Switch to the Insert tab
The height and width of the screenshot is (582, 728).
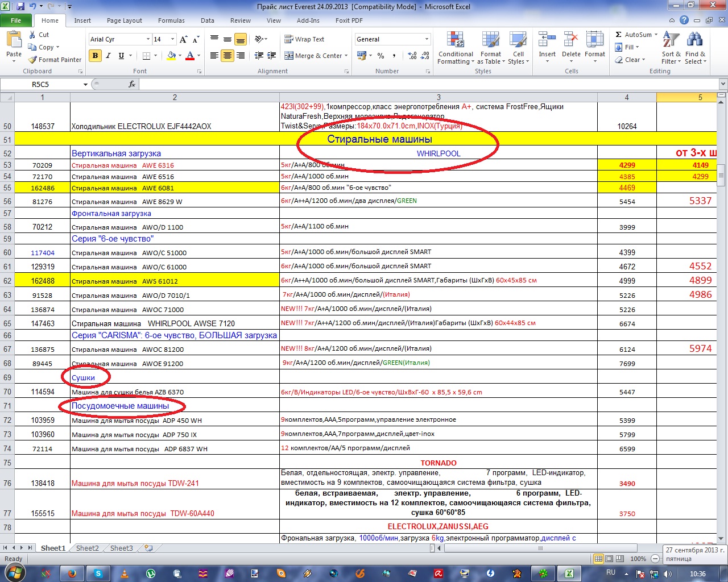click(82, 20)
